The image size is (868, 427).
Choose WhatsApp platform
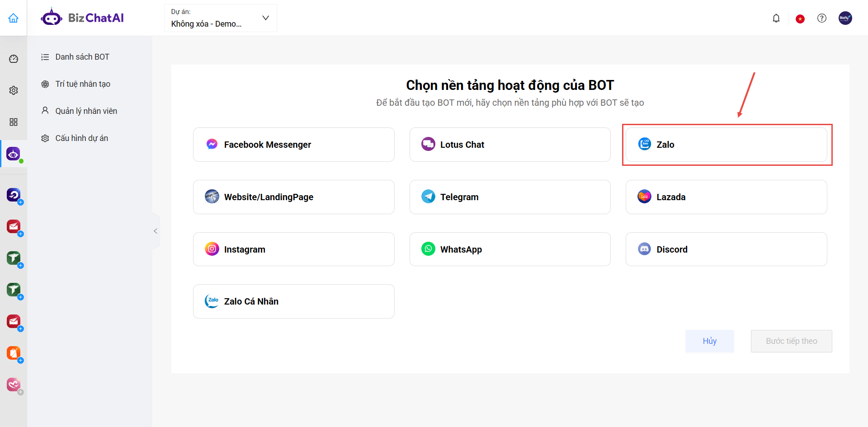(x=510, y=249)
